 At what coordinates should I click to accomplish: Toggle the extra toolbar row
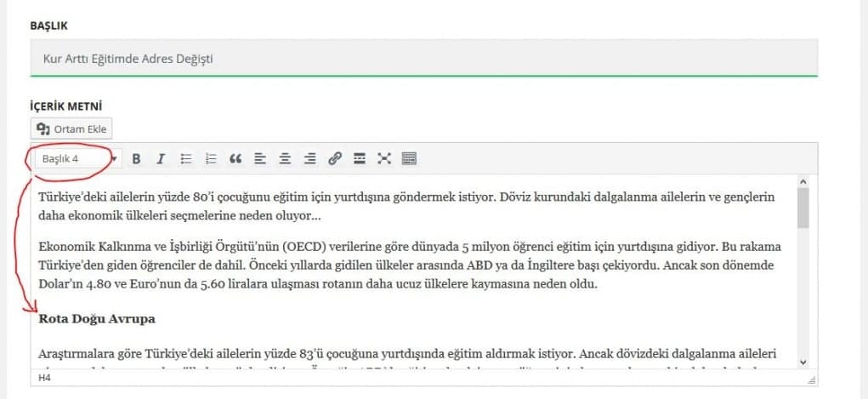tap(409, 159)
